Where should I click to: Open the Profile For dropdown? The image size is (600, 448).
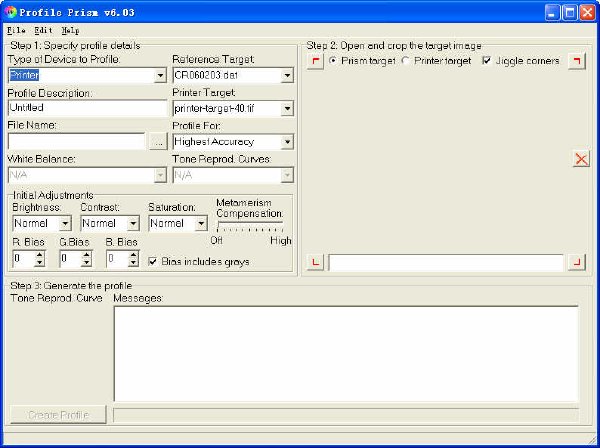[287, 142]
